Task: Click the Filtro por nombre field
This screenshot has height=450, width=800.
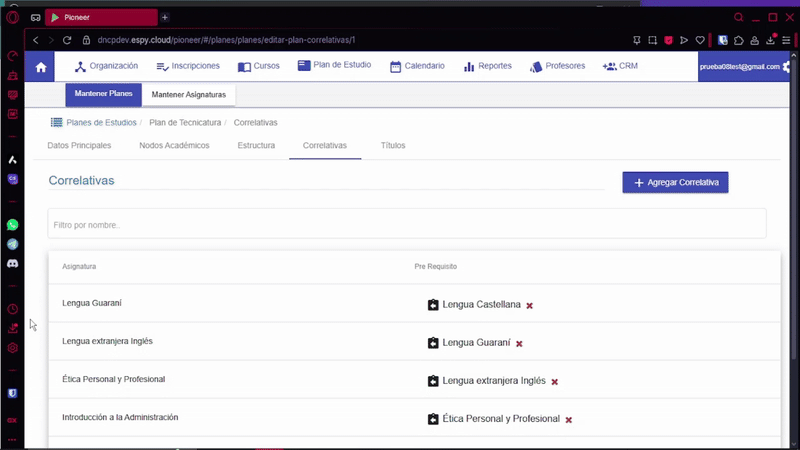Action: tap(407, 224)
